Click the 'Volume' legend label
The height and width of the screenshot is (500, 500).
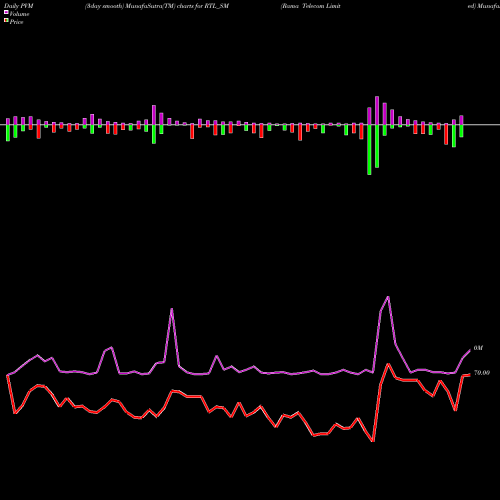coord(19,14)
